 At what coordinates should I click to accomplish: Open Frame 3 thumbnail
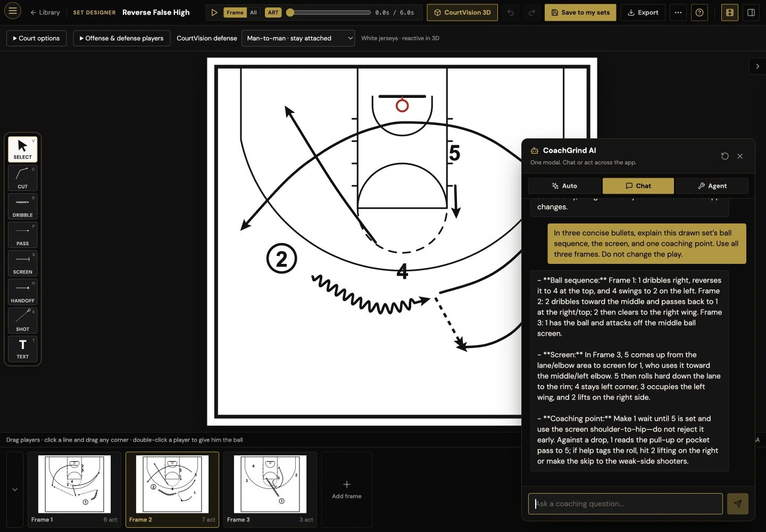point(270,489)
